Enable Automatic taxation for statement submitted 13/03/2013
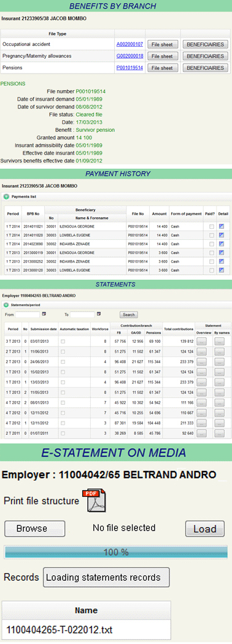 [x=63, y=382]
